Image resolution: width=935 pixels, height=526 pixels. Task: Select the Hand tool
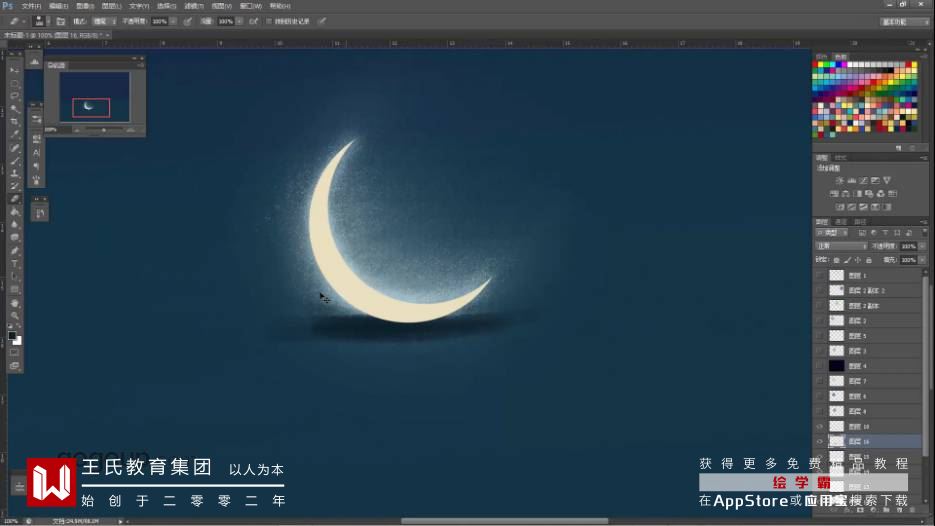click(14, 303)
